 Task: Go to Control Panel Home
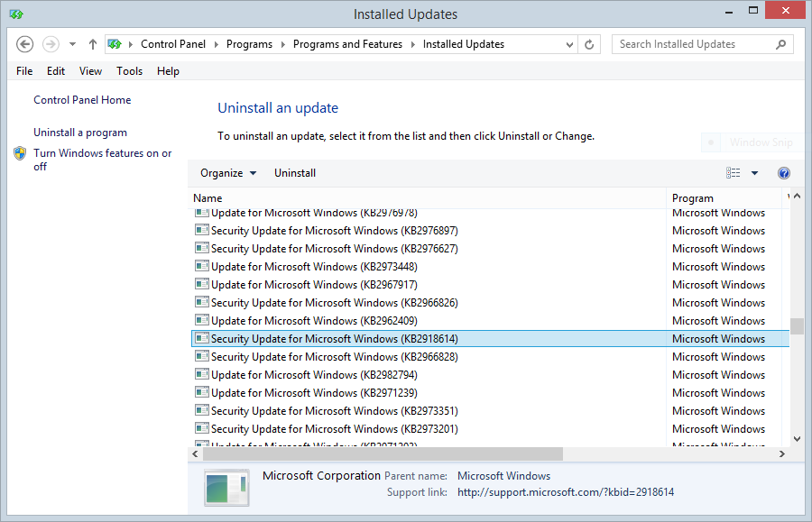tap(82, 100)
